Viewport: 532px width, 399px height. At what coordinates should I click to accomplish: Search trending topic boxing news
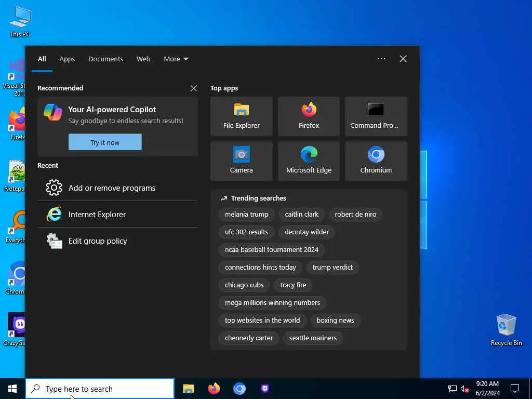335,320
